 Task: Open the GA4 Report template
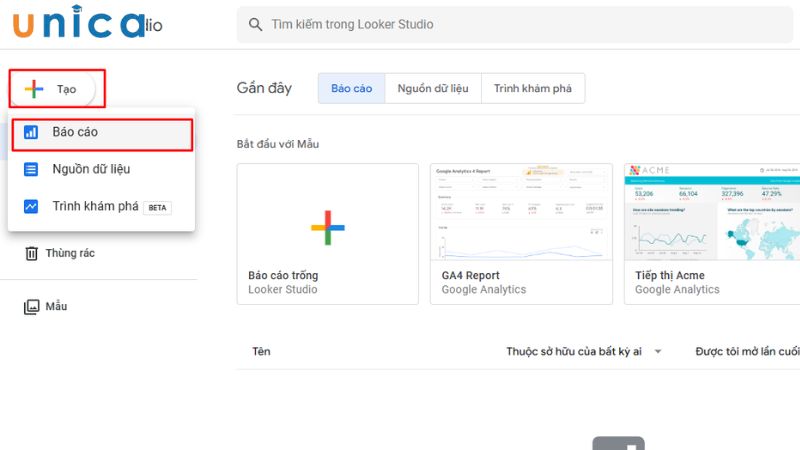[521, 234]
